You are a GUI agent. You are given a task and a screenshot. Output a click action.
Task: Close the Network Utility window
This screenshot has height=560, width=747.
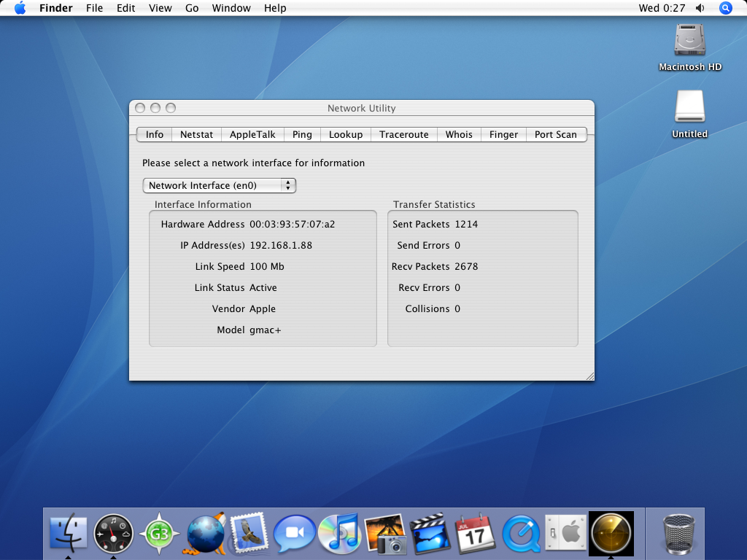(x=140, y=108)
